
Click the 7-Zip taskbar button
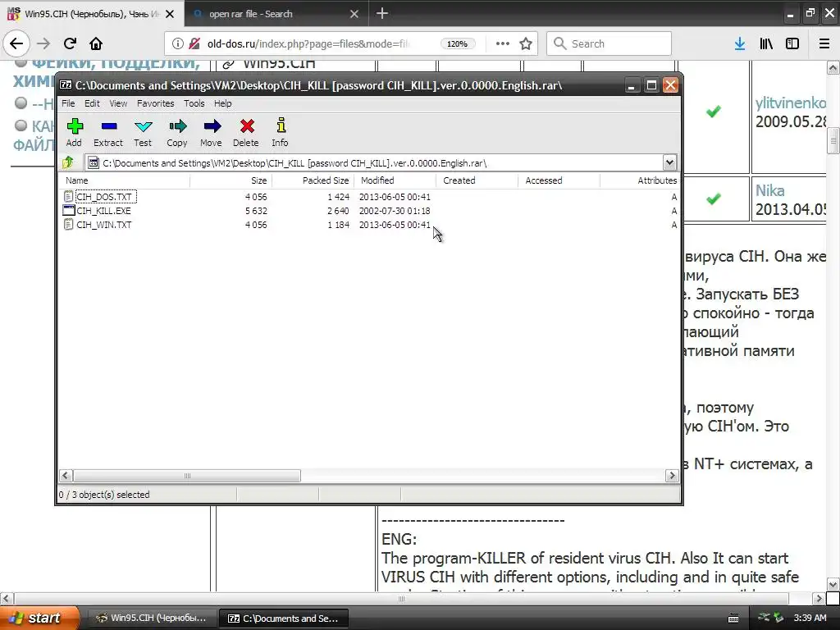[x=284, y=618]
